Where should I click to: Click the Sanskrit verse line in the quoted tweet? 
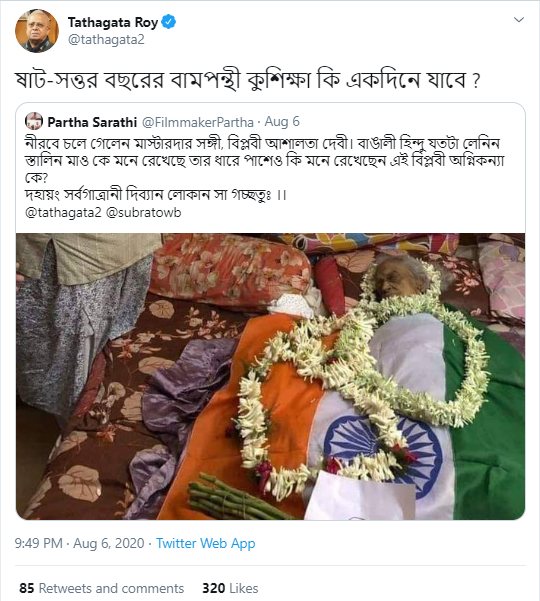click(156, 195)
